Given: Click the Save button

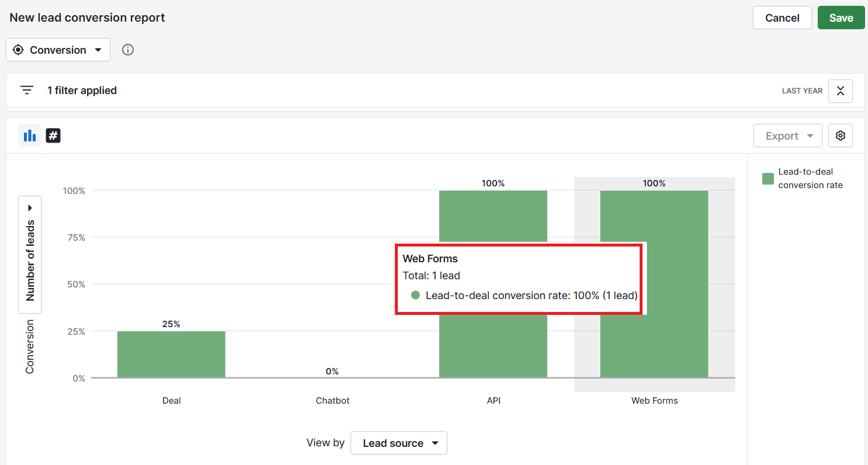Looking at the screenshot, I should coord(841,18).
